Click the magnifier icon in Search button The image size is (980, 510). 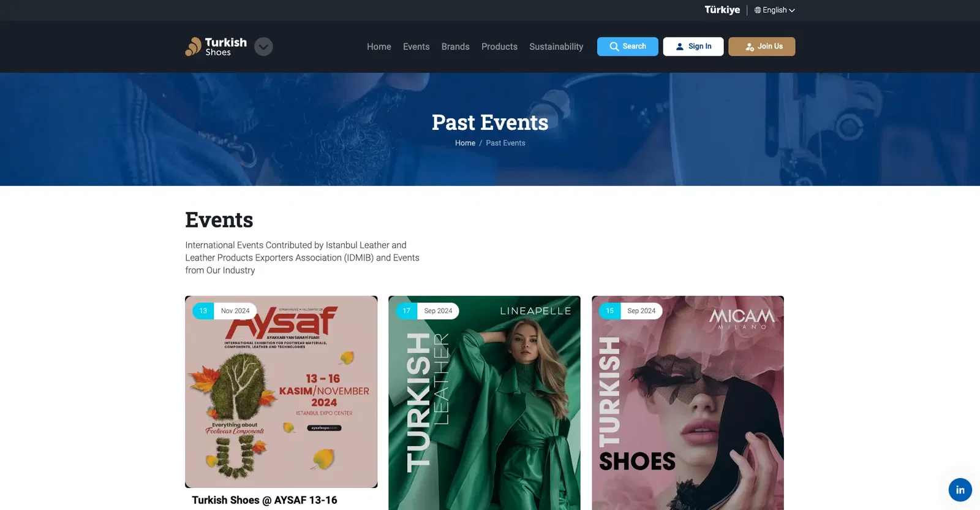tap(614, 47)
